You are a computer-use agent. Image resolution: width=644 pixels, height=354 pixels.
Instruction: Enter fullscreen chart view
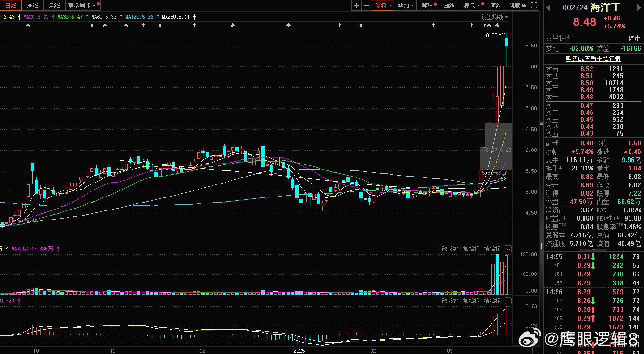534,6
